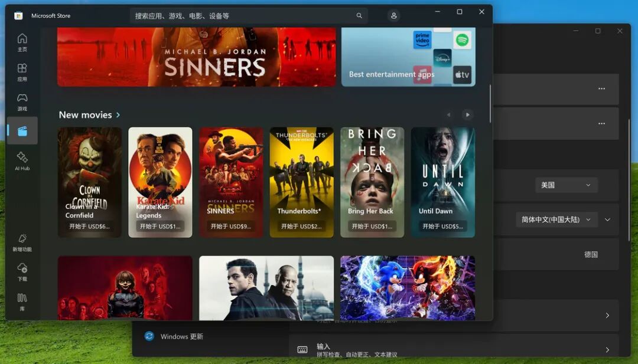Click chevron on row above 输入 in Settings

pos(607,315)
